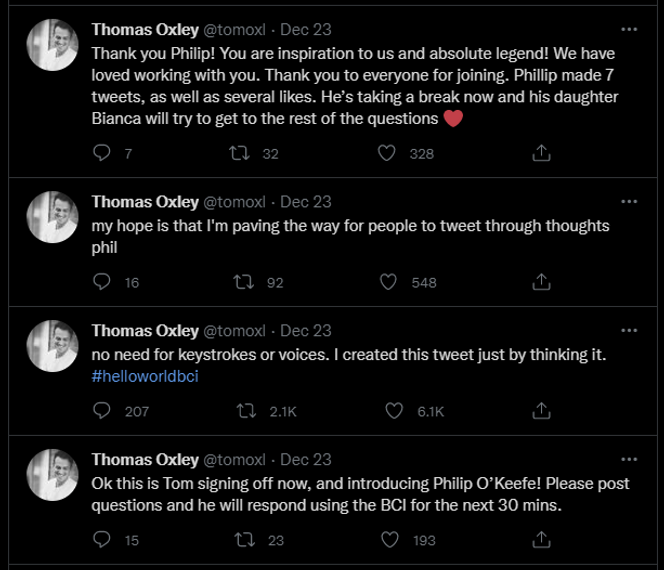664x570 pixels.
Task: Share the 'no need for keystrokes' tweet
Action: 540,411
